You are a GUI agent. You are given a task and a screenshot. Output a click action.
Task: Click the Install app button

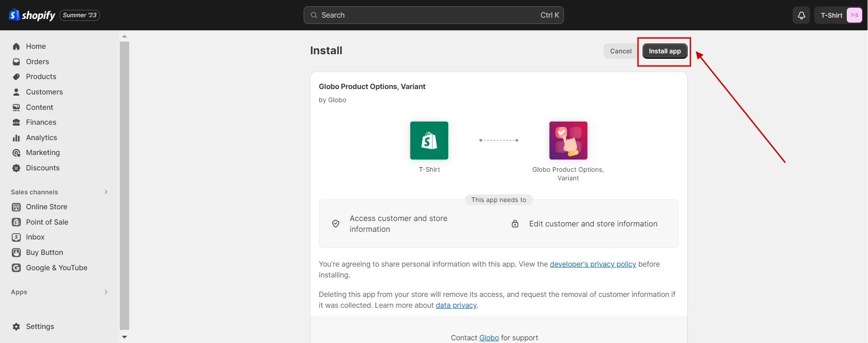[665, 51]
